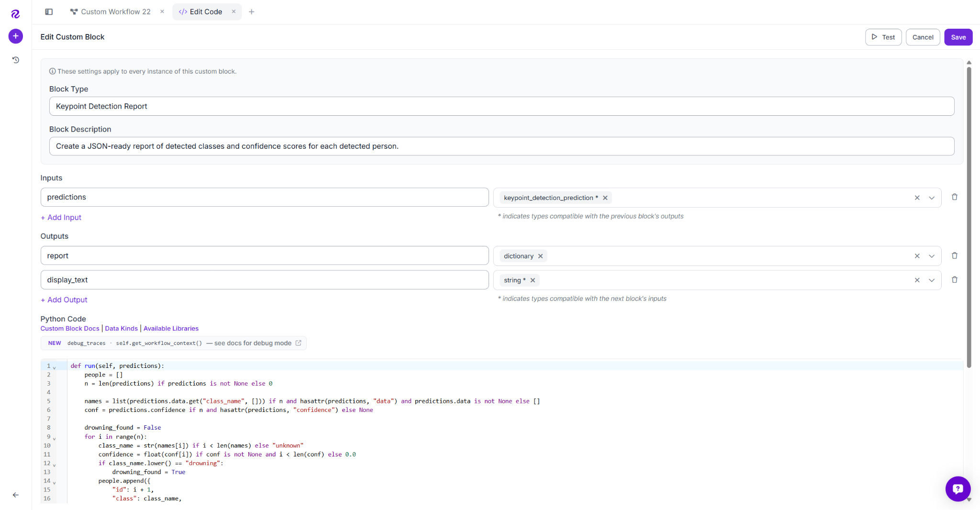Delete the report output row
The width and height of the screenshot is (980, 510).
(x=954, y=255)
